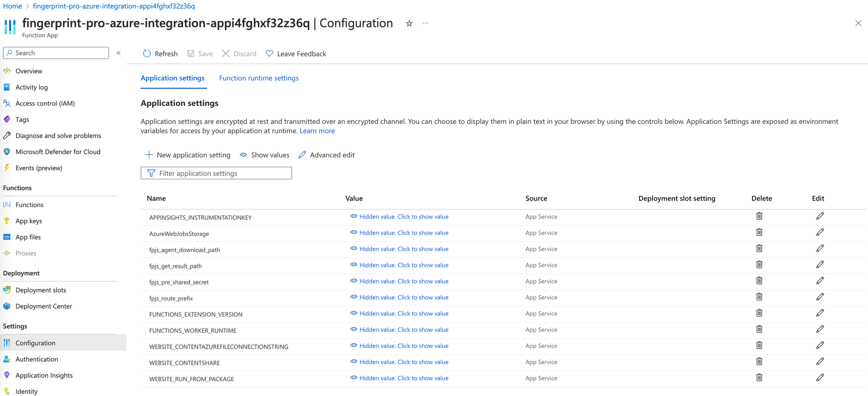Edit the fpjs_route_prefix setting
868x396 pixels.
[820, 297]
